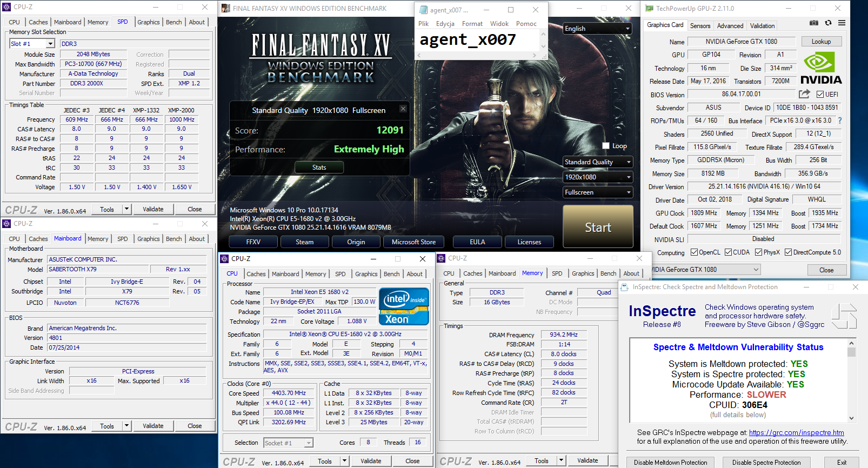Click the EULA button in FFXV benchmark
The image size is (868, 468).
coord(477,242)
